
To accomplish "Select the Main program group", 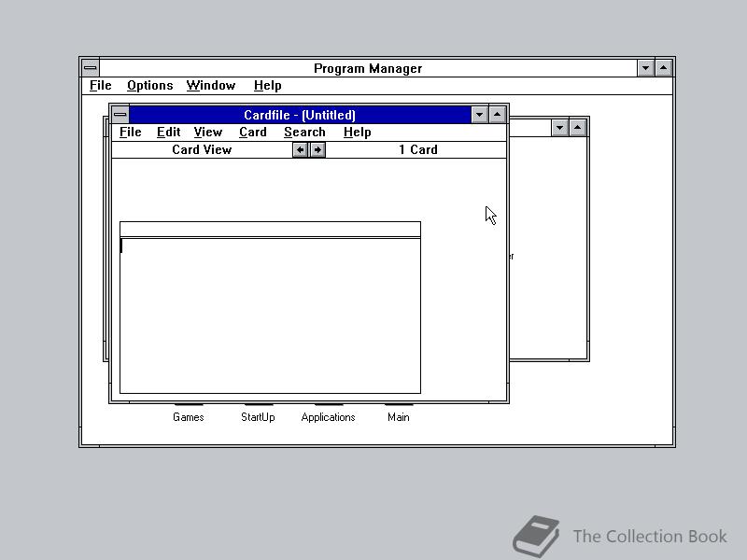I will 399,416.
